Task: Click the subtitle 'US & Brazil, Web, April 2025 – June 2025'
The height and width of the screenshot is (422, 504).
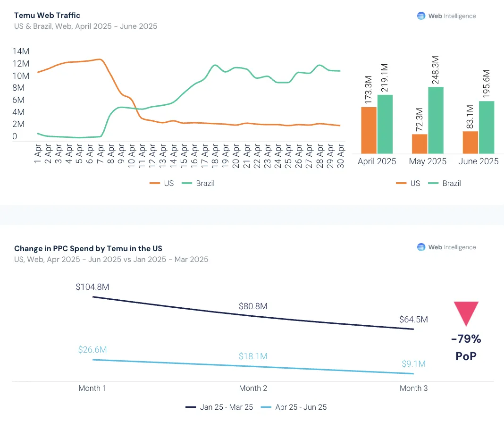Action: tap(86, 26)
